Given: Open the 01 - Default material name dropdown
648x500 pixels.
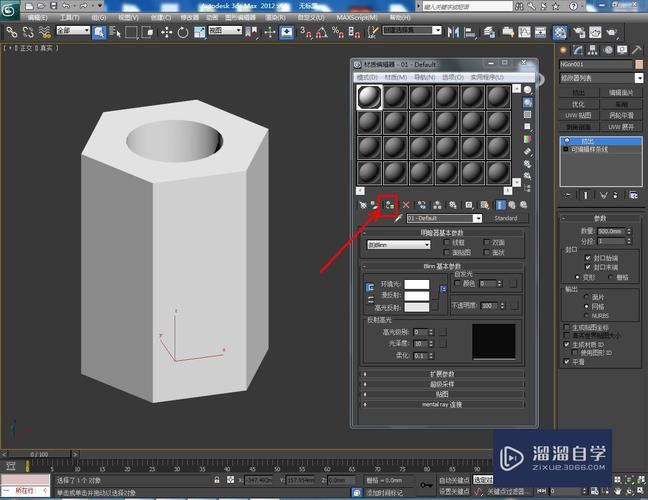Looking at the screenshot, I should (444, 218).
